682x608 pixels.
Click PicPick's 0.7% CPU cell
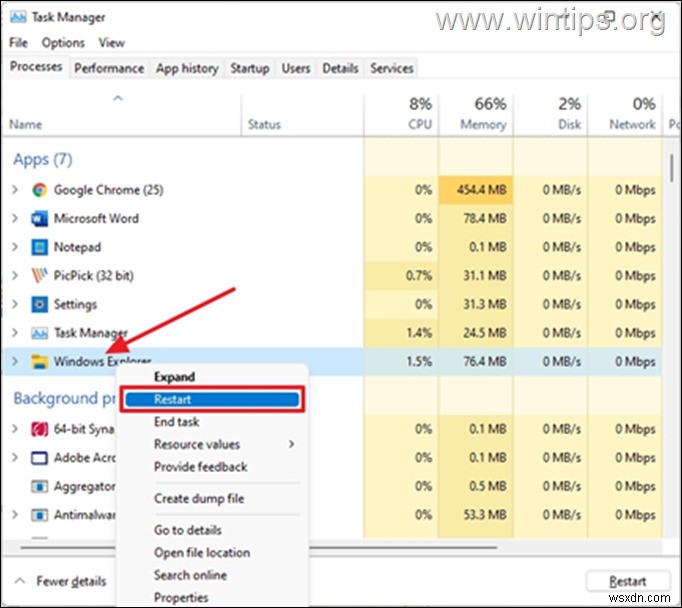(401, 276)
